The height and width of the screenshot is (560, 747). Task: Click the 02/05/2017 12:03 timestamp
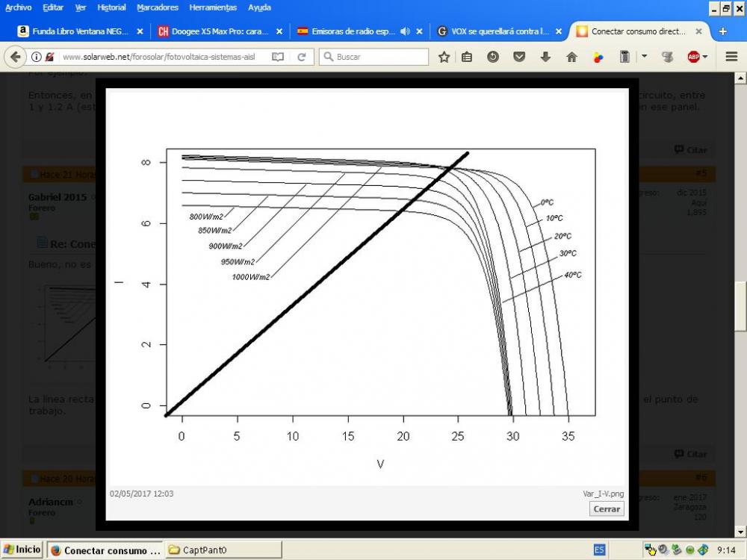click(141, 494)
